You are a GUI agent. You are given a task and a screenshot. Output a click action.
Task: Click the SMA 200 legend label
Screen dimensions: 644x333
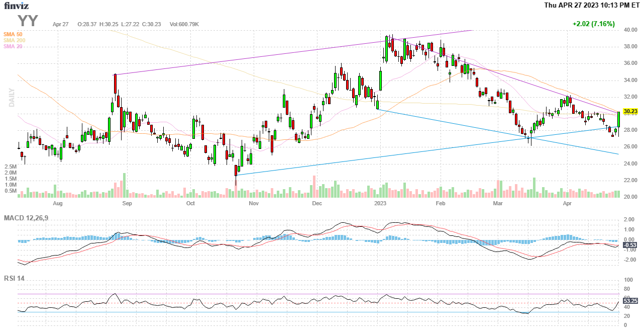coord(15,40)
